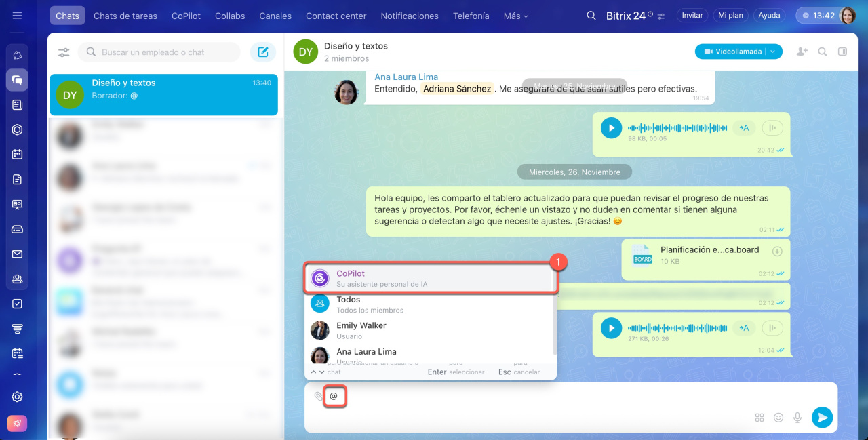Play the 98 KB voice message
868x440 pixels.
[611, 127]
